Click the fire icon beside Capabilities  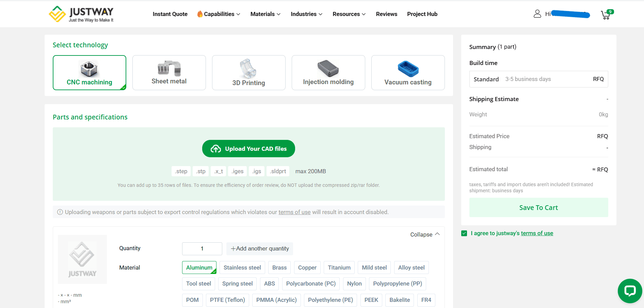tap(200, 14)
